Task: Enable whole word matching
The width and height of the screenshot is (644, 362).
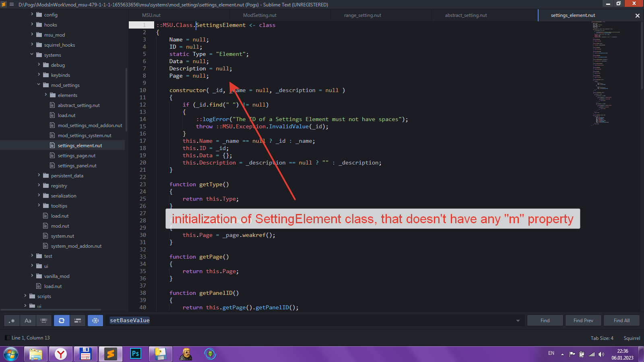Action: click(x=44, y=321)
